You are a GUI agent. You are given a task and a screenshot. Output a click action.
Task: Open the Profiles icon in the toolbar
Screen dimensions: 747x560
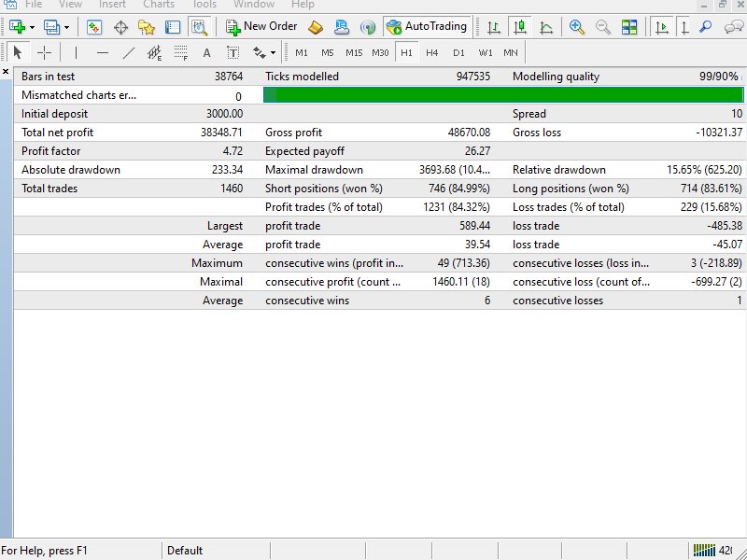coord(51,27)
